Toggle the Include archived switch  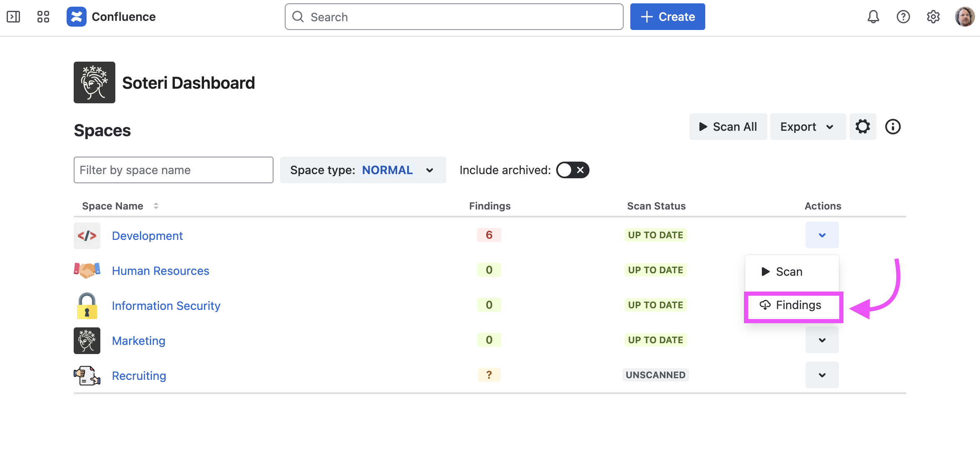pyautogui.click(x=572, y=170)
